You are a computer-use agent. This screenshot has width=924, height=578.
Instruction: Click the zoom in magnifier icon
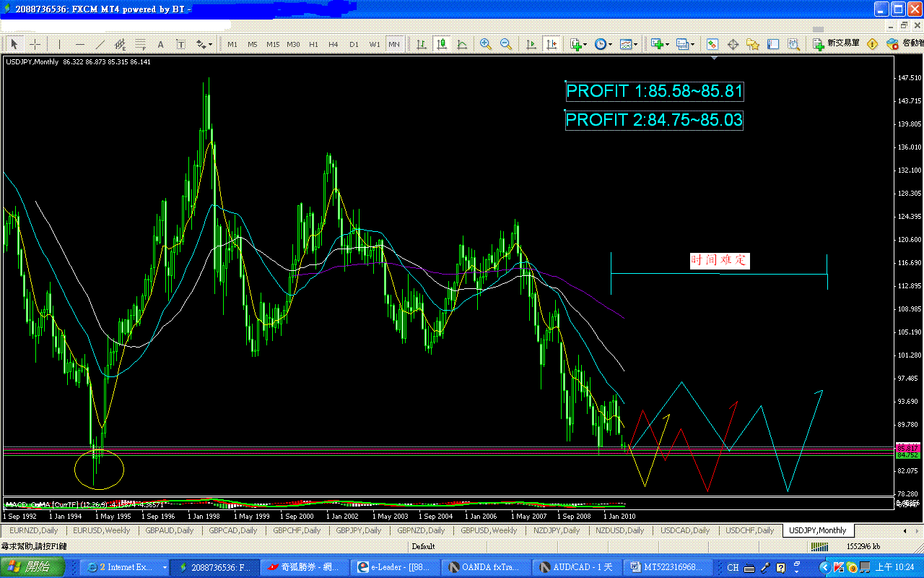coord(486,44)
